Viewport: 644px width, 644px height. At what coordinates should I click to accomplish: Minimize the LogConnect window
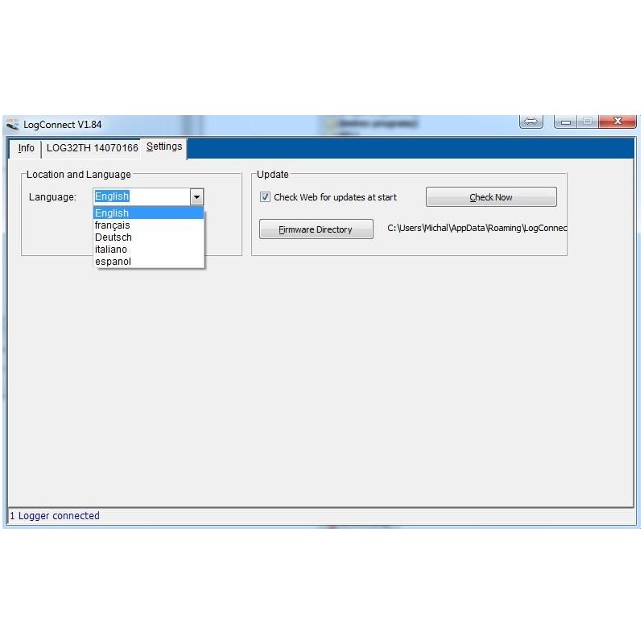pos(566,122)
